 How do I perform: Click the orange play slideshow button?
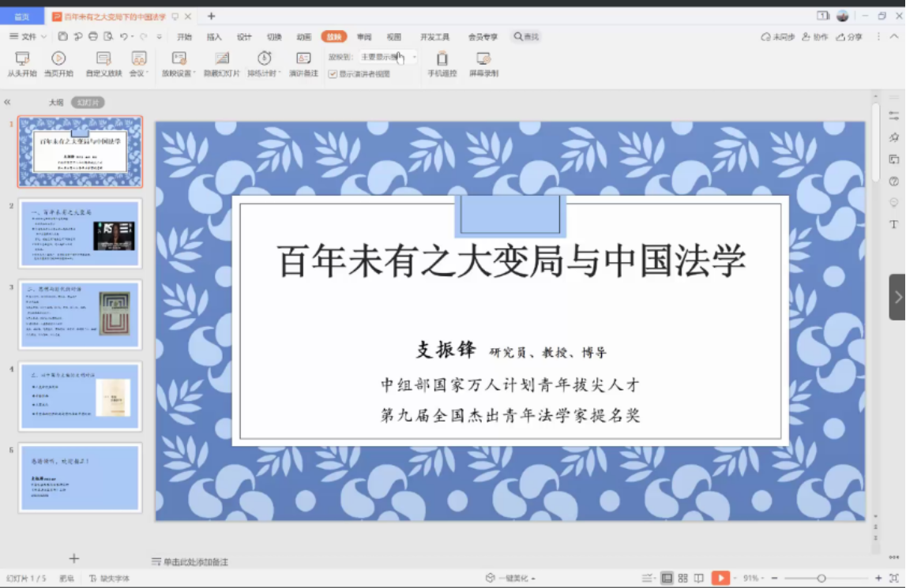tap(721, 577)
